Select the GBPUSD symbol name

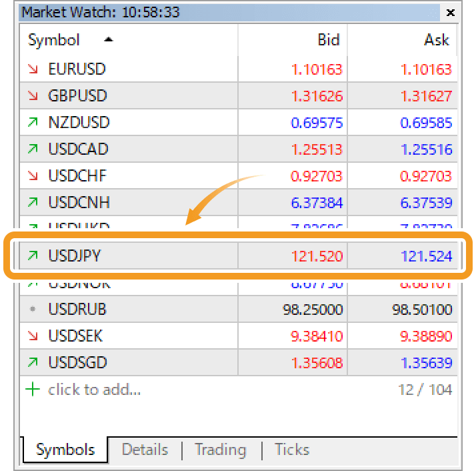tap(78, 95)
